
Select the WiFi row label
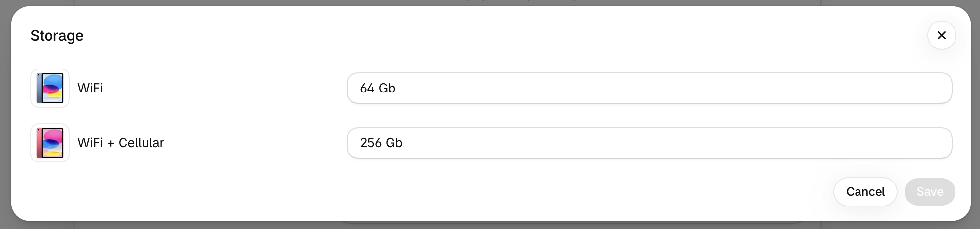90,88
